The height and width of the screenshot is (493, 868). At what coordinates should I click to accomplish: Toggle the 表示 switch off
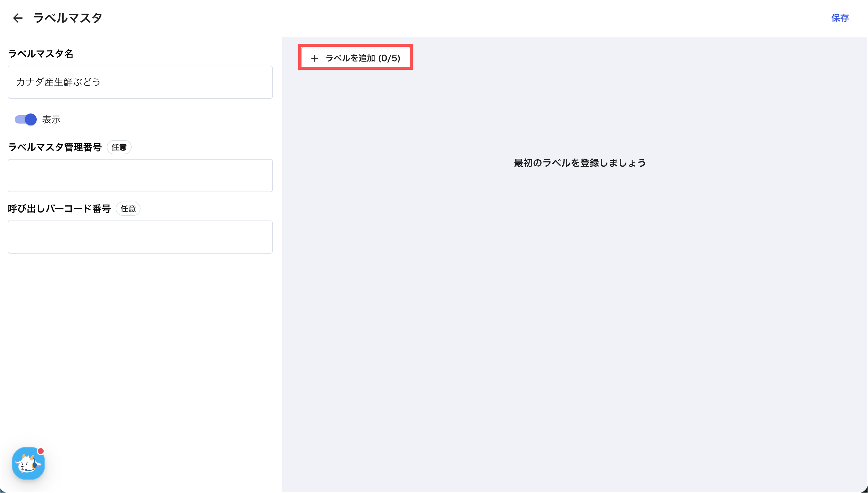coord(26,119)
